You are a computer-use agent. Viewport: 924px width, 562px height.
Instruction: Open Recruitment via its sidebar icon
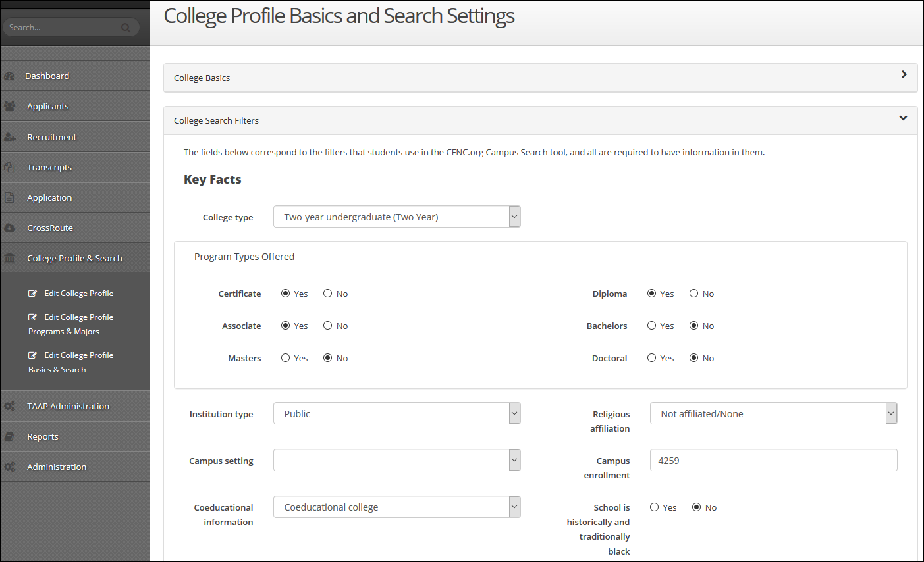click(10, 136)
